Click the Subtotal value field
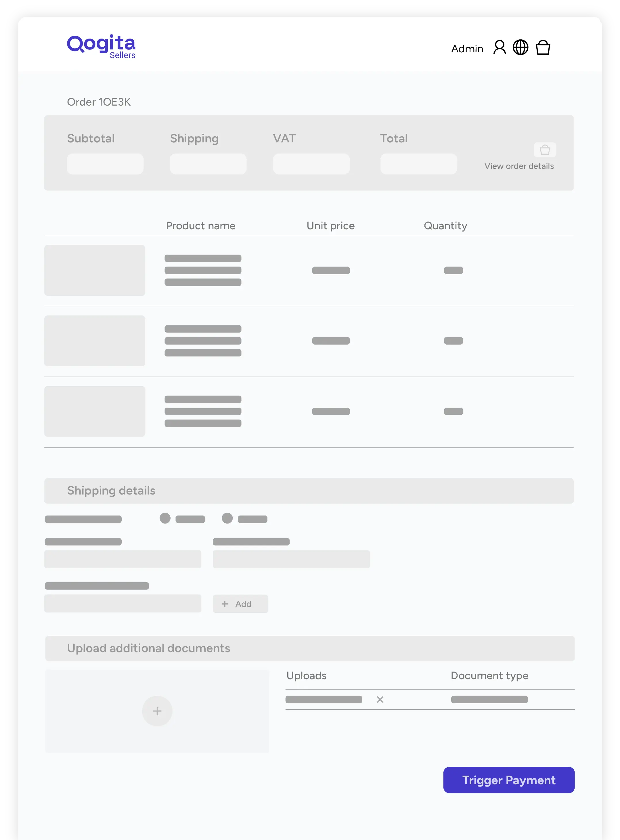 coord(105,164)
